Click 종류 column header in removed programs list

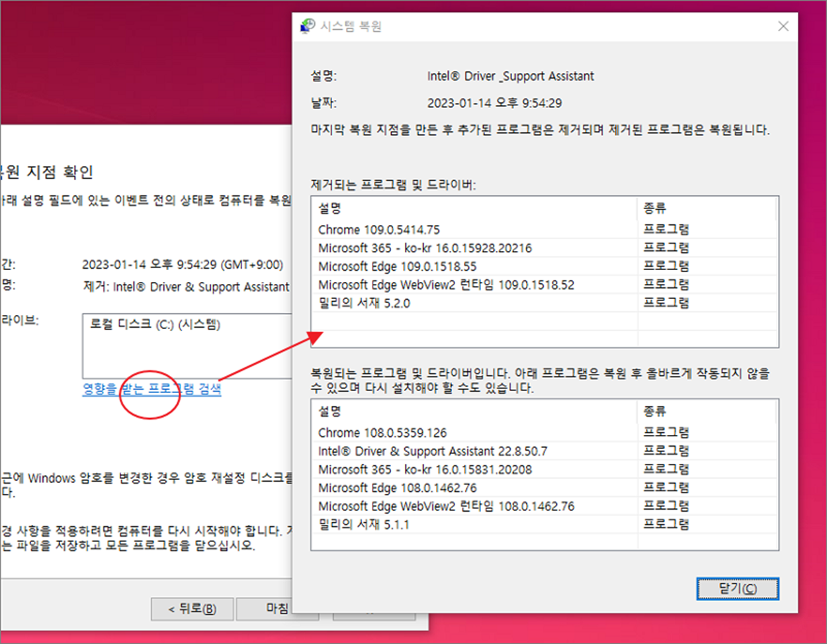point(707,208)
